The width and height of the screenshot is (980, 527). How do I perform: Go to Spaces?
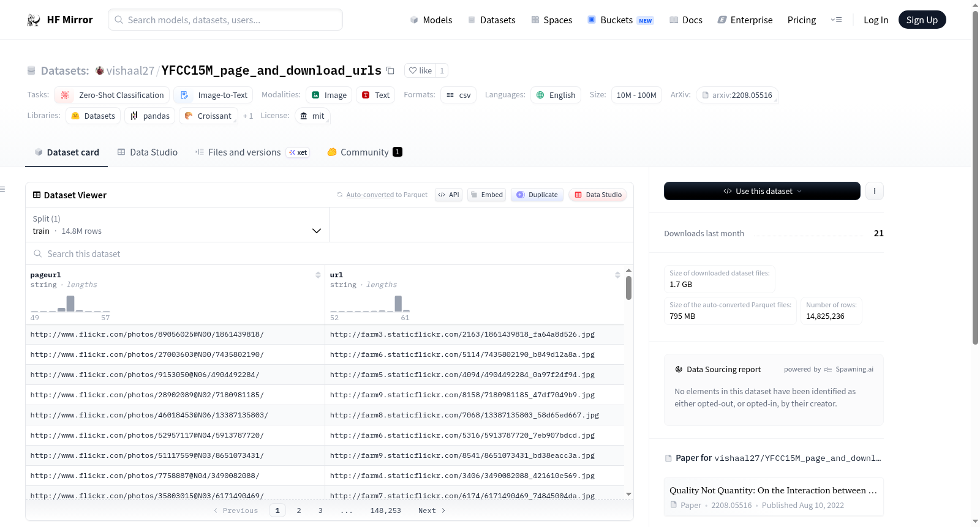[x=551, y=20]
